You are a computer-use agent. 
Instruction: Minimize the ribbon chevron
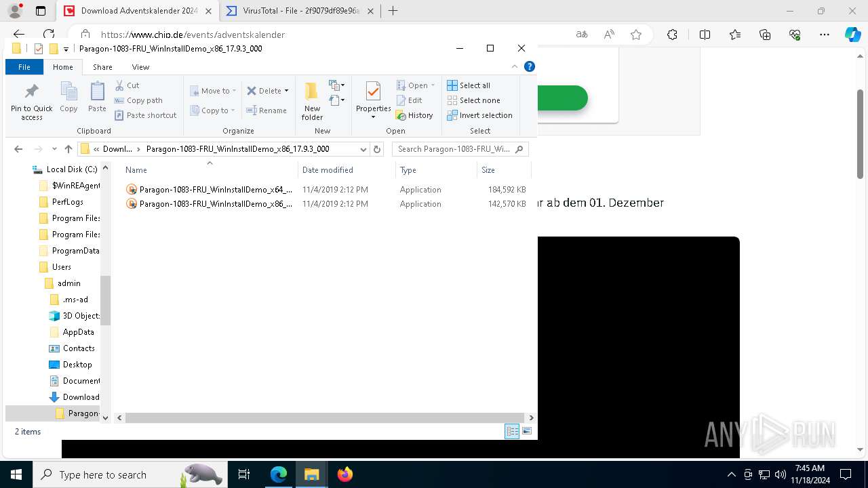515,66
